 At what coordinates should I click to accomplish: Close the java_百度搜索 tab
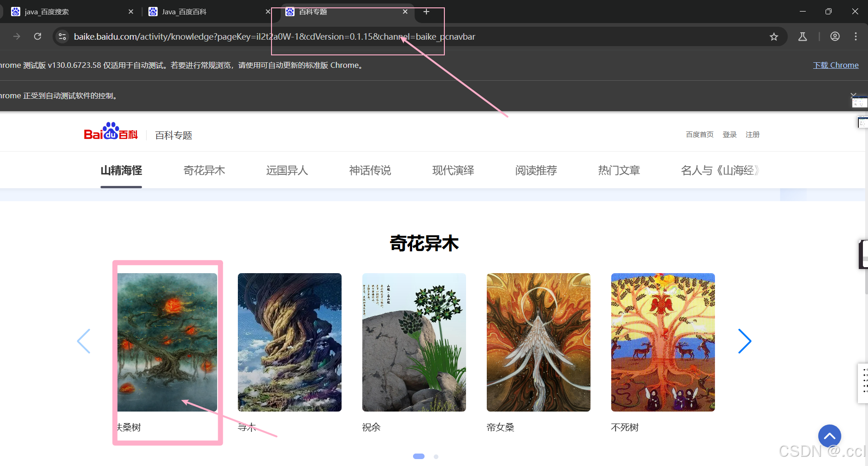131,12
